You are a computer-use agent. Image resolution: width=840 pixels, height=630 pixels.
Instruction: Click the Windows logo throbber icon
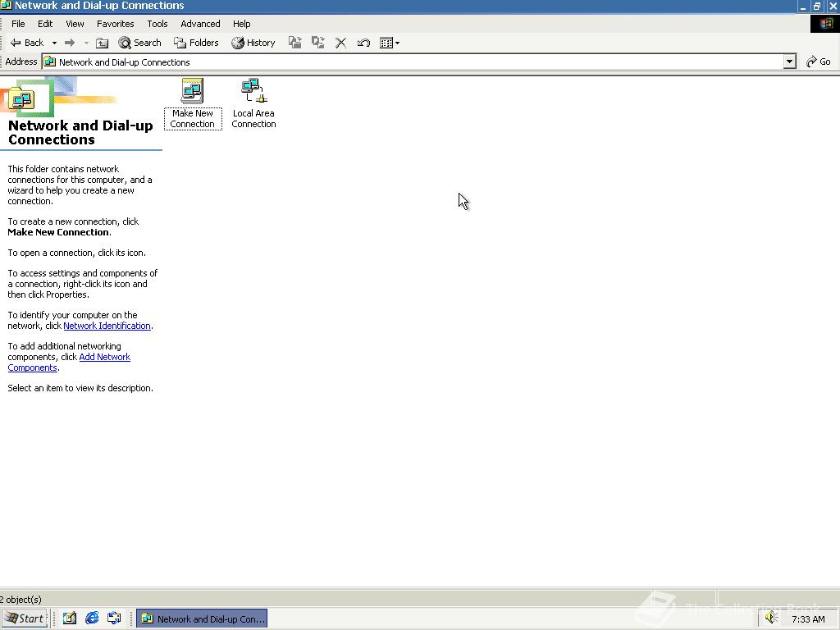click(x=825, y=24)
